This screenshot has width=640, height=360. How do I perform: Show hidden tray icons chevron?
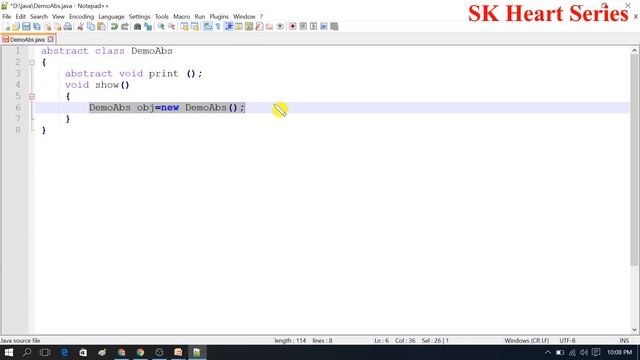click(x=548, y=352)
